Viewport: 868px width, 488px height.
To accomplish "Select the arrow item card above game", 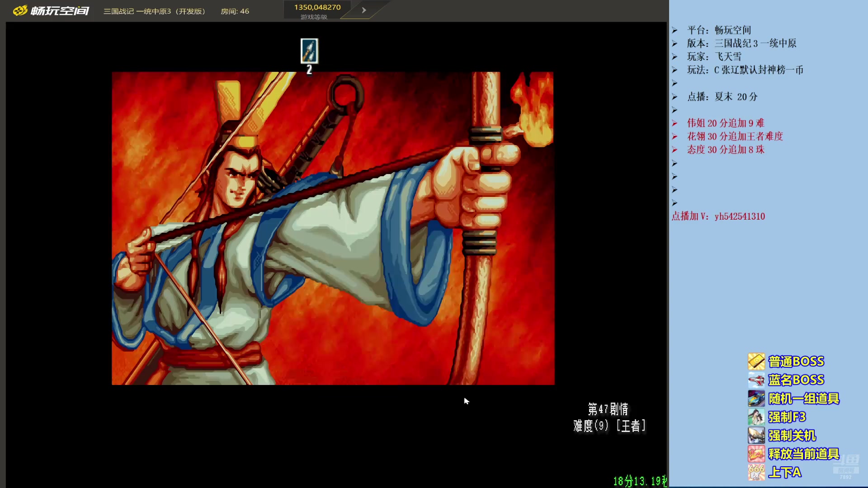I will [x=309, y=51].
